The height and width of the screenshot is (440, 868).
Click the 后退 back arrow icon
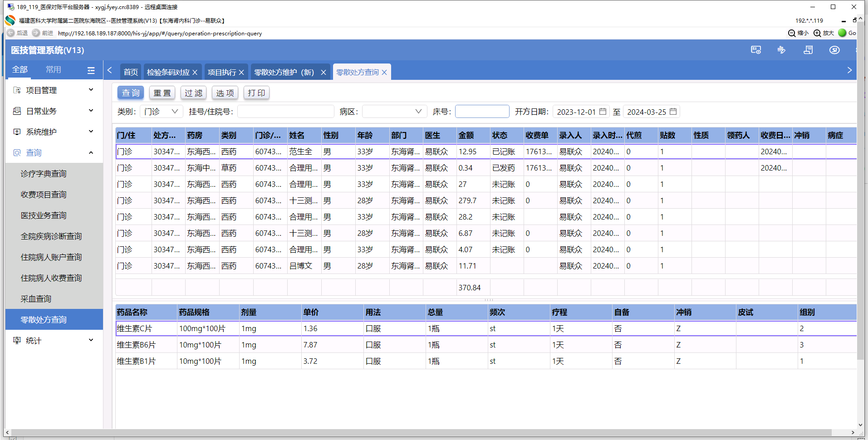(x=11, y=33)
